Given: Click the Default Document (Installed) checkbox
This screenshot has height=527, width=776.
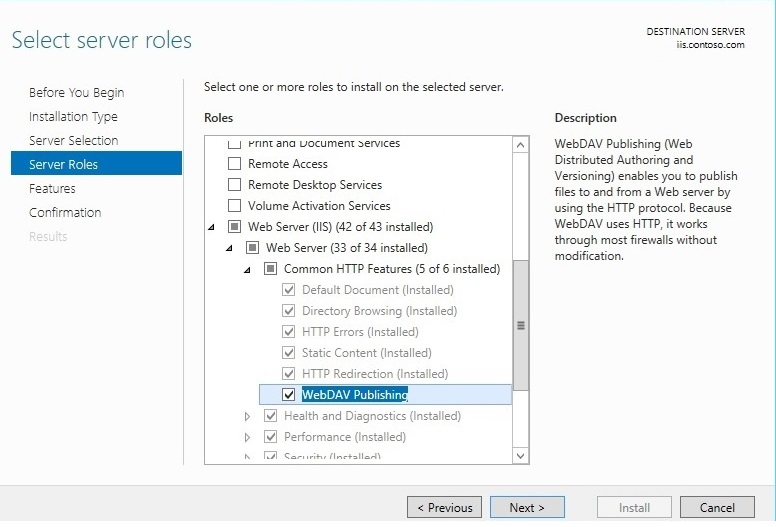Looking at the screenshot, I should (289, 289).
